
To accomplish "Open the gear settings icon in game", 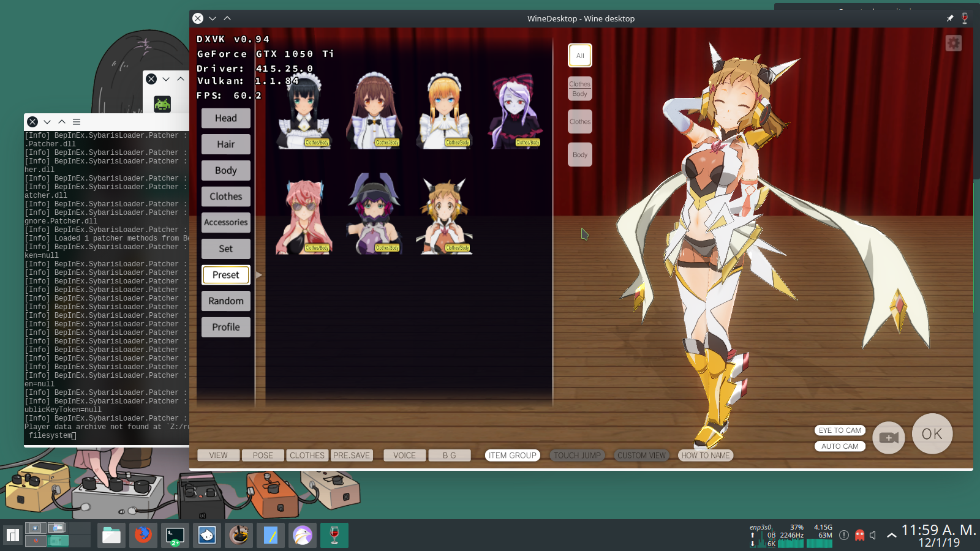I will pyautogui.click(x=954, y=43).
